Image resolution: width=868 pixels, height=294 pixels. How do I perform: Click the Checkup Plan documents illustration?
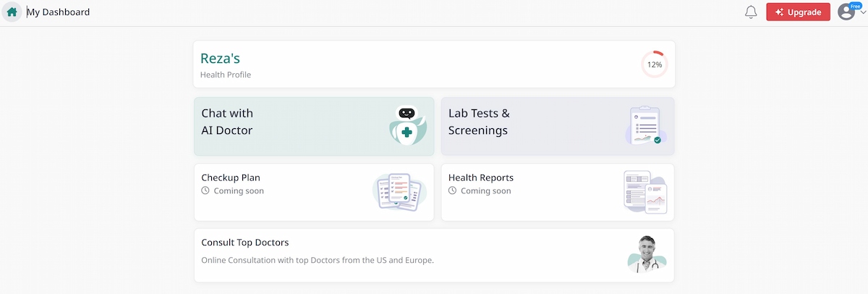click(x=399, y=192)
